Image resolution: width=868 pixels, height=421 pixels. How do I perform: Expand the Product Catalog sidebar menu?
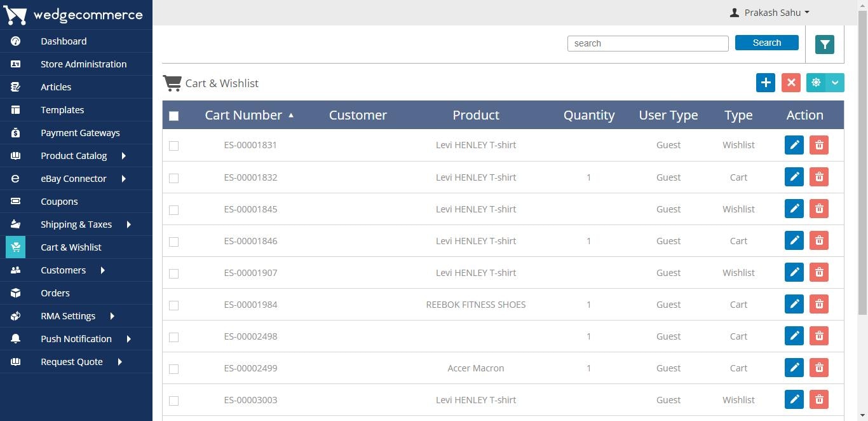click(x=74, y=156)
